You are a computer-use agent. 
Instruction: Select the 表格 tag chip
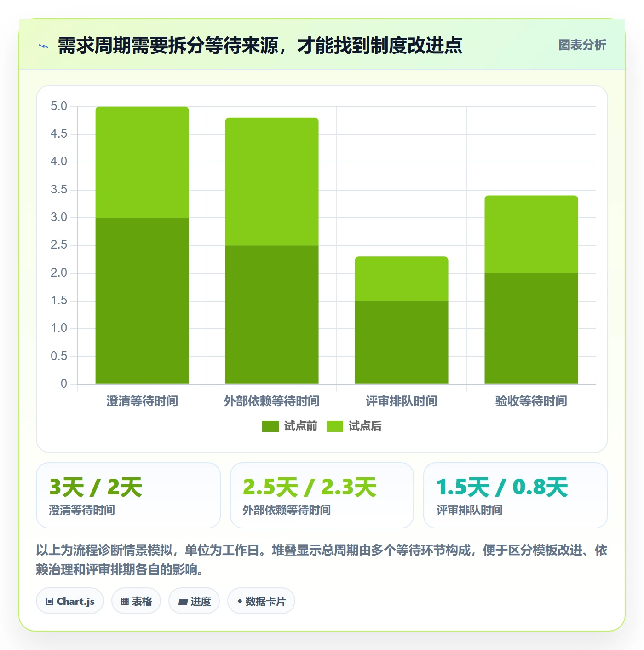coord(136,601)
